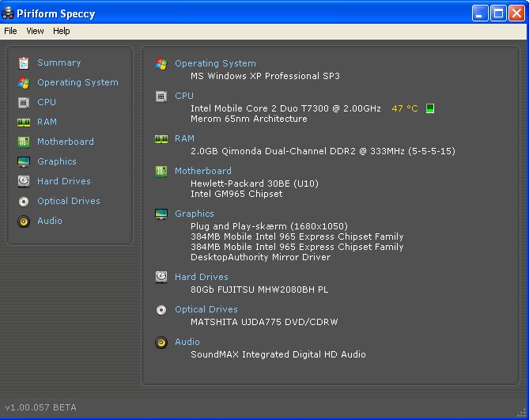Select the CPU chip icon in sidebar

[x=23, y=102]
